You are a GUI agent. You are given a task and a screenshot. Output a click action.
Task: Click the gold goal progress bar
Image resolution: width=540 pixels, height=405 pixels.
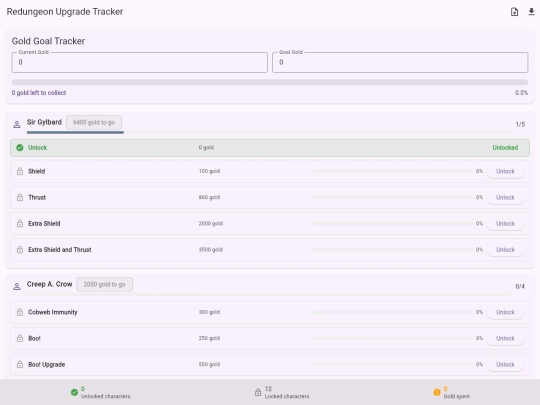pyautogui.click(x=270, y=82)
